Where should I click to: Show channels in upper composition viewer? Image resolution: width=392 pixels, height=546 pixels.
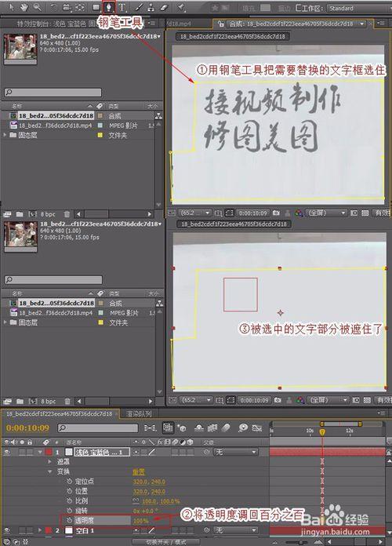(299, 213)
